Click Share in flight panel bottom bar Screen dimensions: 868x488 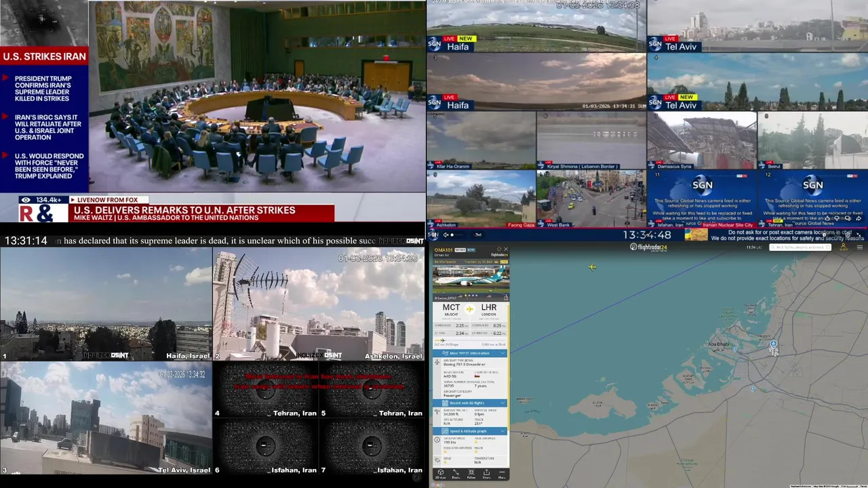[x=487, y=474]
